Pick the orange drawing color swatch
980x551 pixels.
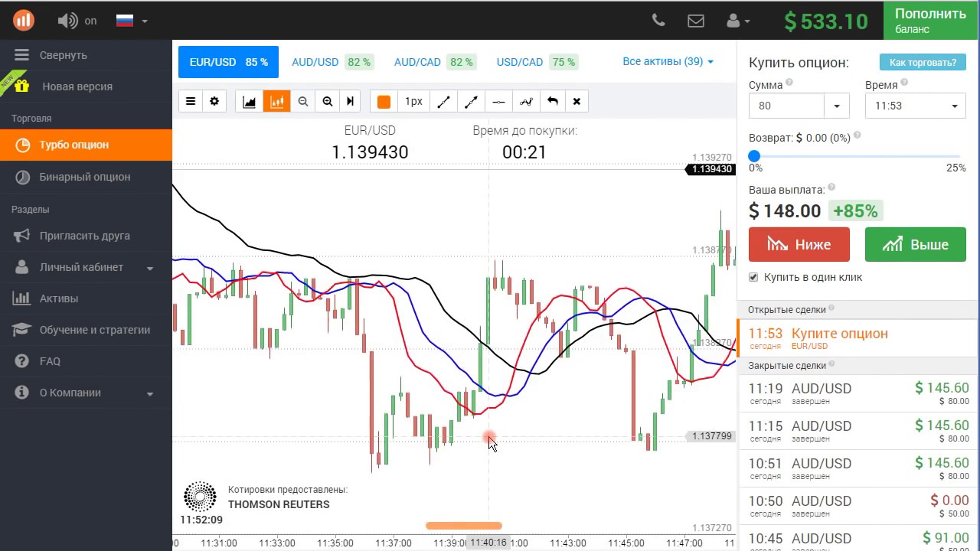[x=384, y=102]
